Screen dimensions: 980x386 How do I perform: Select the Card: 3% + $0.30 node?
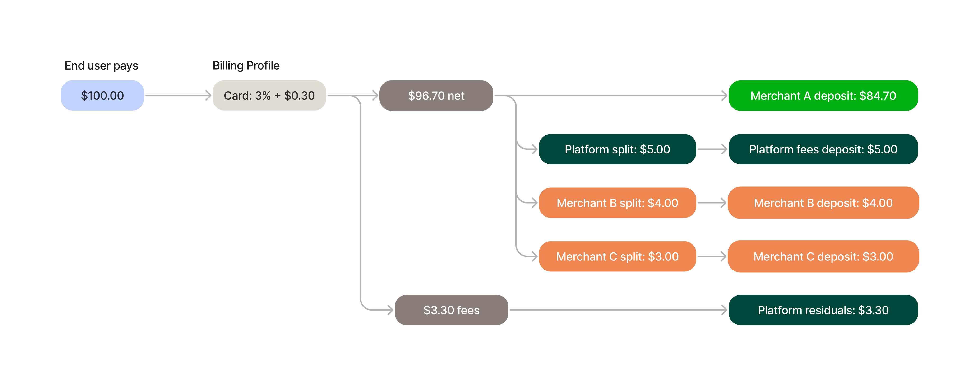(x=269, y=96)
